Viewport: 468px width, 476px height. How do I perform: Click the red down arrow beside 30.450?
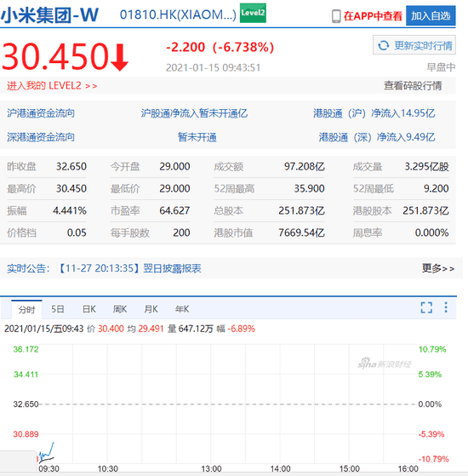120,57
